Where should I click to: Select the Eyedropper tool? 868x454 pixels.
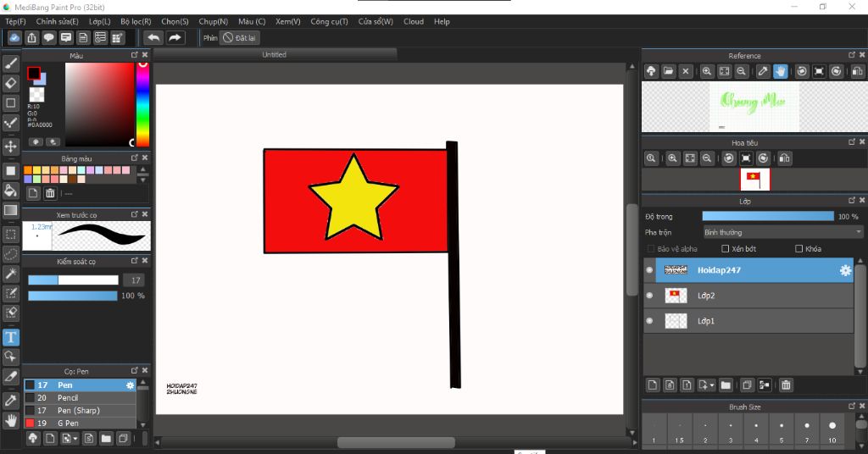coord(10,401)
